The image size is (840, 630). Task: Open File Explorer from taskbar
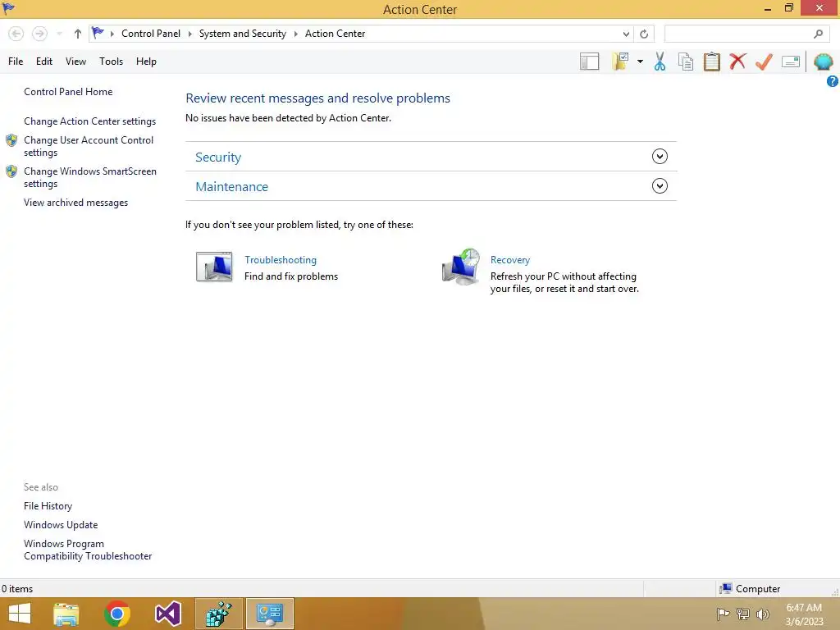[x=66, y=614]
